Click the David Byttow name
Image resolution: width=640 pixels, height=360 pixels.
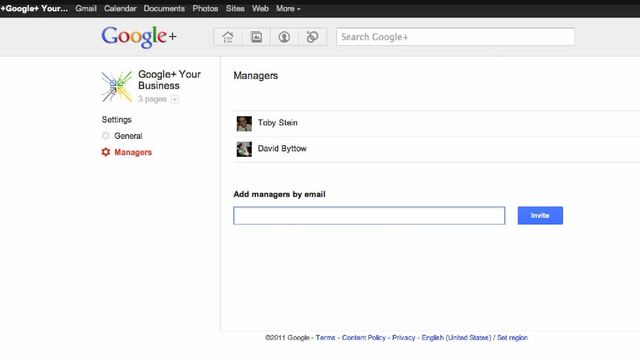282,149
